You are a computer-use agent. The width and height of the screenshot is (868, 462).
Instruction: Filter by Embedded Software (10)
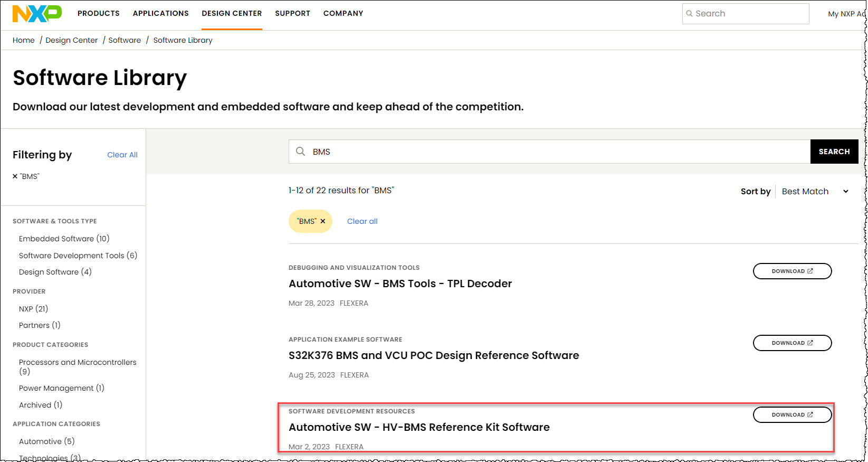(64, 239)
